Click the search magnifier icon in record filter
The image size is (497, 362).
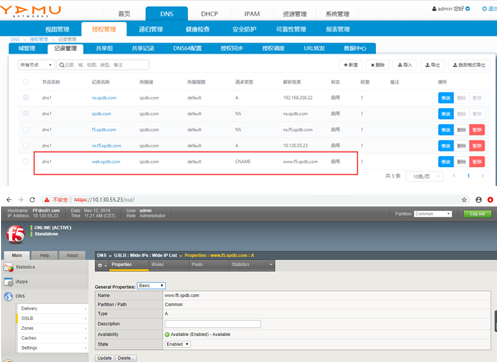pyautogui.click(x=61, y=65)
